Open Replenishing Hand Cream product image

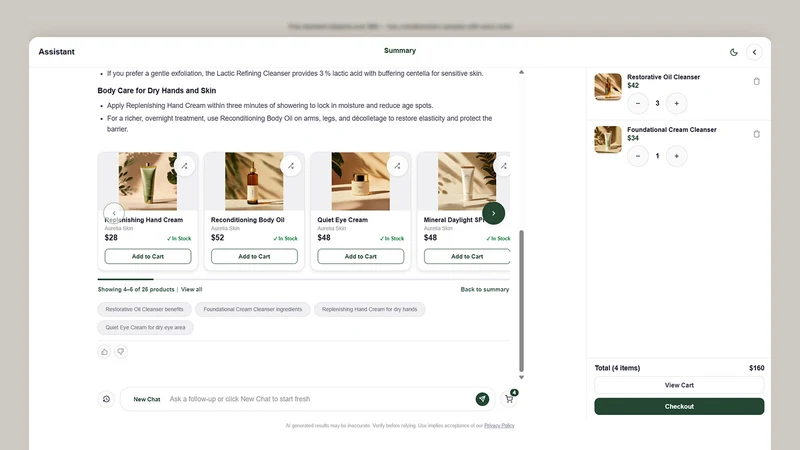[x=148, y=181]
